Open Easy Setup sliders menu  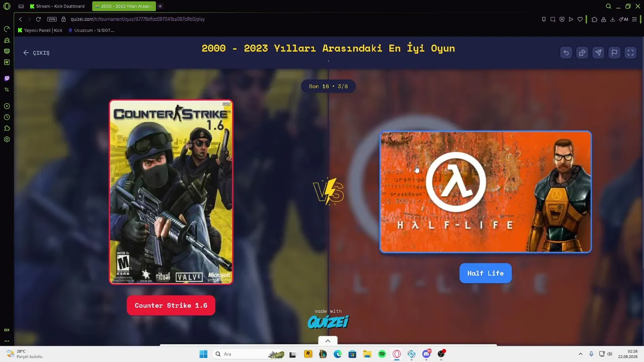(635, 19)
